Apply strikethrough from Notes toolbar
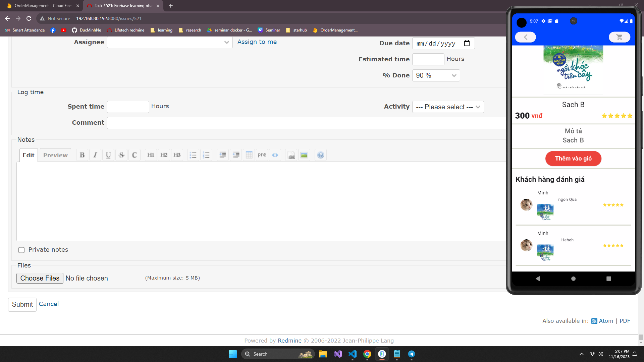The width and height of the screenshot is (644, 362). (x=121, y=155)
